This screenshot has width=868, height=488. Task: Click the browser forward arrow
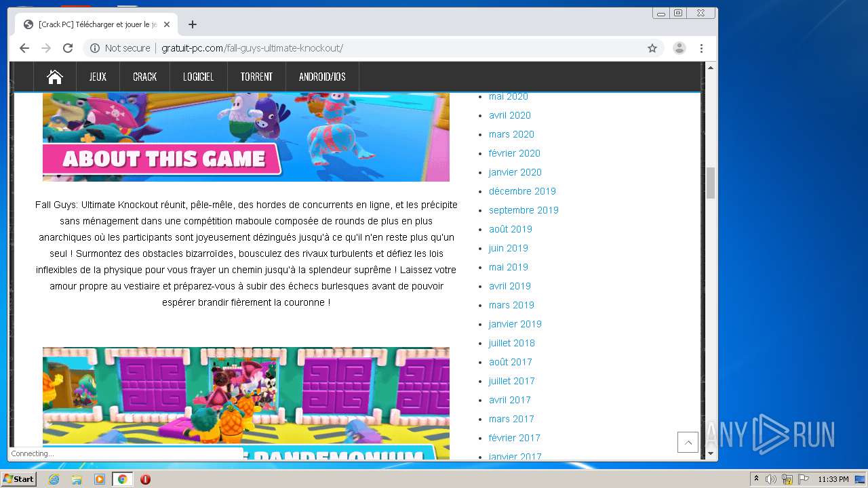(x=46, y=48)
